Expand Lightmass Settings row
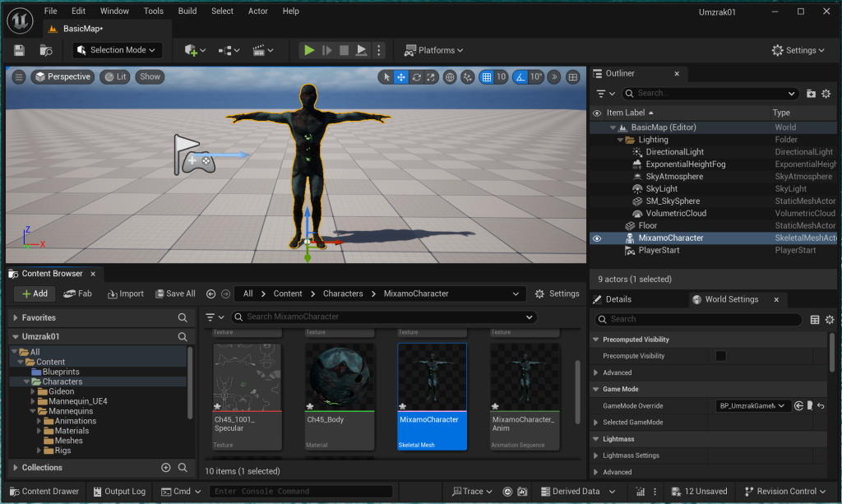The height and width of the screenshot is (504, 842). click(596, 455)
